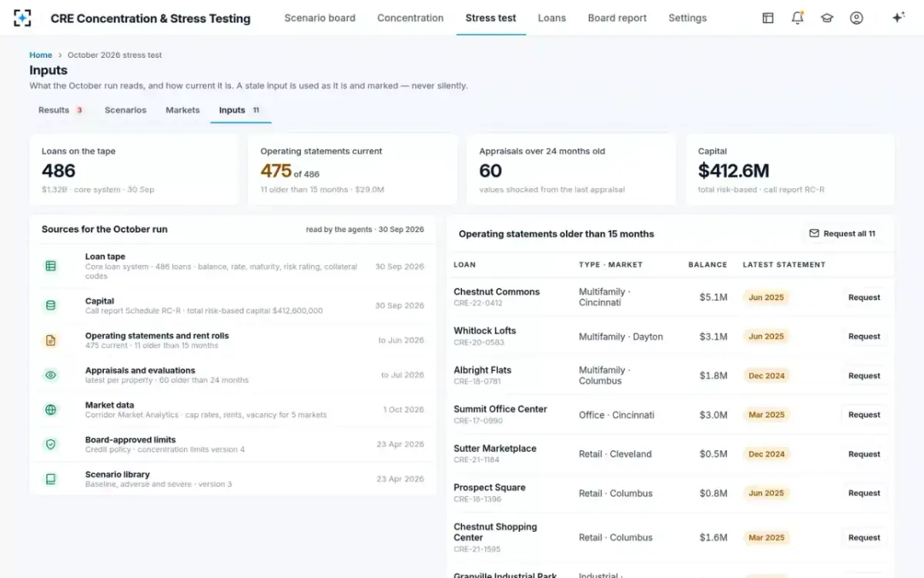The image size is (924, 578).
Task: Click the Appraisals eye icon
Action: tap(51, 375)
